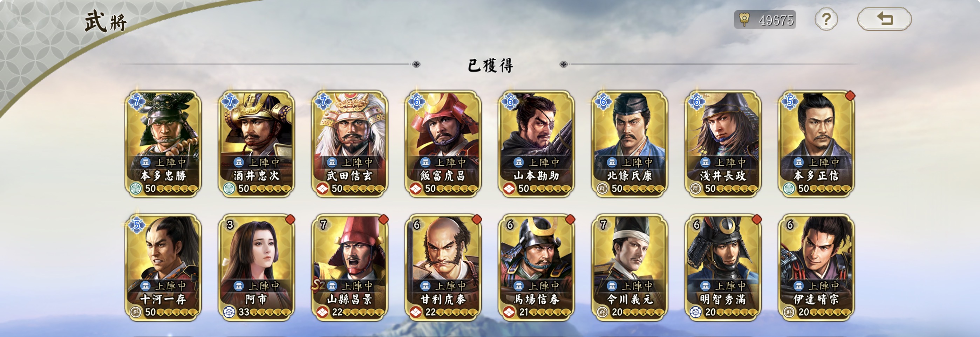Select the 甘利虎泰 general card
The width and height of the screenshot is (980, 337).
pos(443,267)
